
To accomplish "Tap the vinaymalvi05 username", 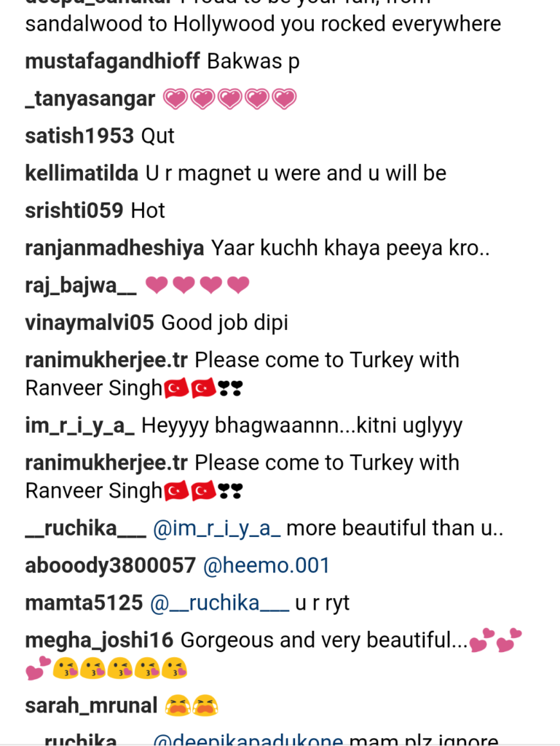I will point(90,323).
